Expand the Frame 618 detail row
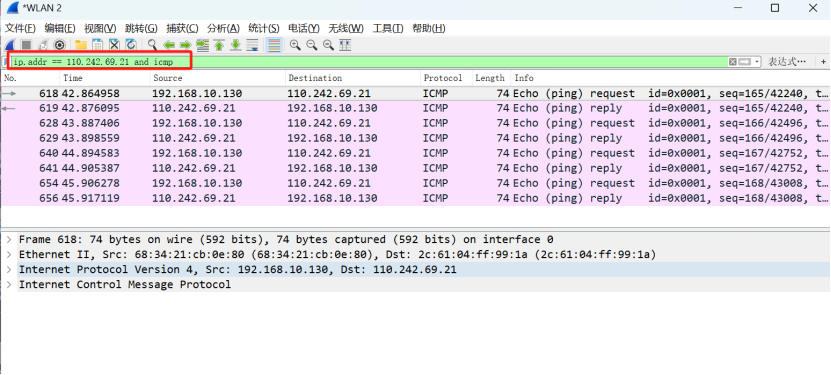 (x=8, y=239)
